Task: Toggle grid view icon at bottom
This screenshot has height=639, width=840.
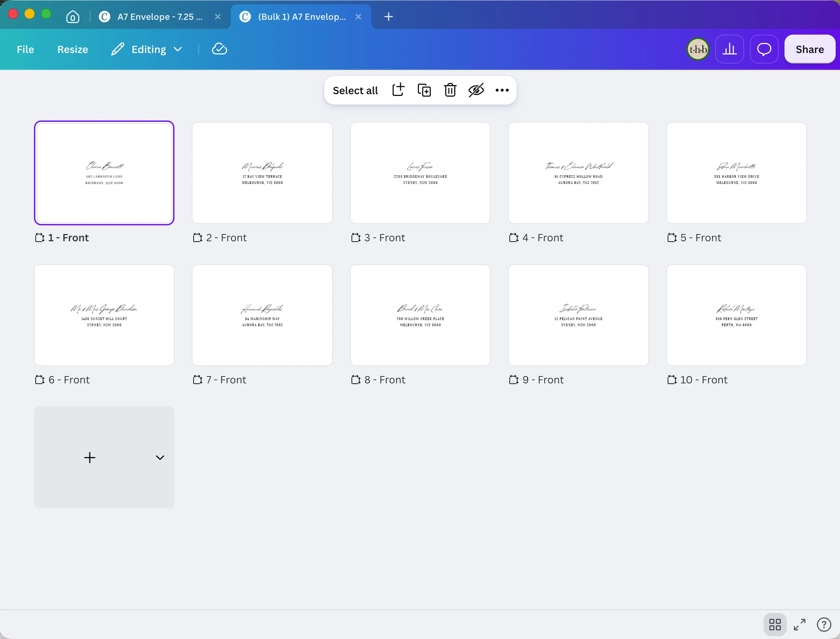Action: [775, 624]
